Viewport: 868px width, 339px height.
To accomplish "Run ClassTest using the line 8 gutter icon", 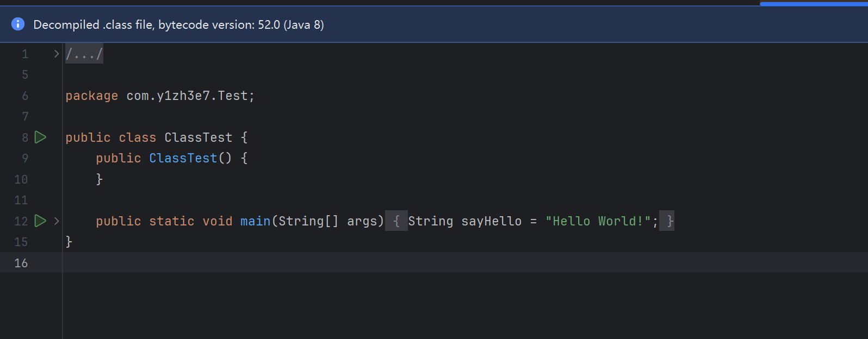I will (x=40, y=137).
